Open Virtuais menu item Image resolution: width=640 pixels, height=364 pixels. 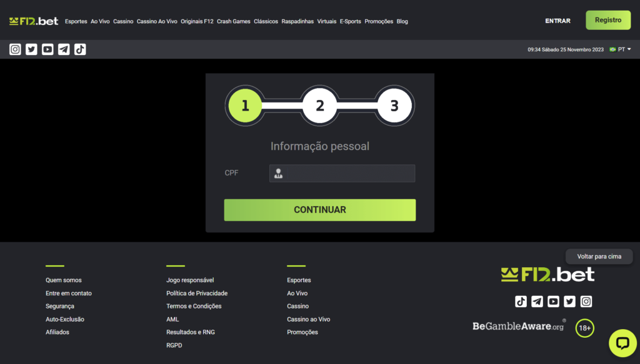327,21
